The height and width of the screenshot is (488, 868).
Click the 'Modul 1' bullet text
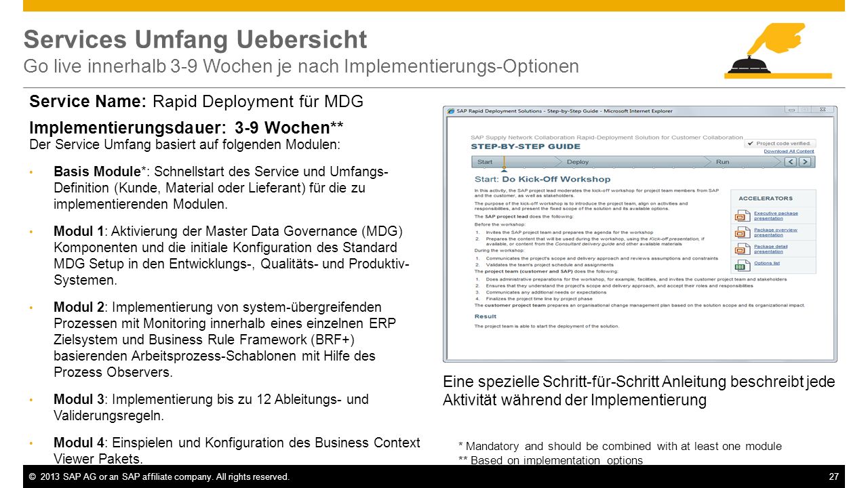pos(231,256)
